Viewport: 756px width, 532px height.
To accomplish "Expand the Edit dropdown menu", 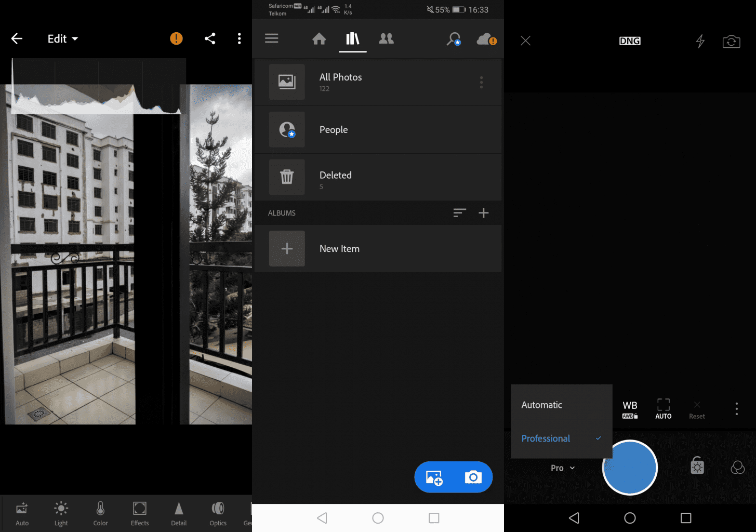I will pyautogui.click(x=62, y=39).
